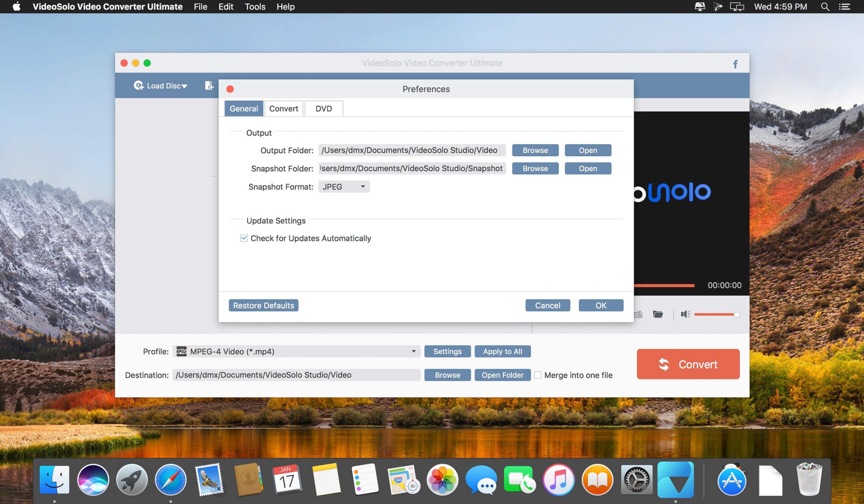This screenshot has width=864, height=504.
Task: Open the Load Disc dropdown
Action: 160,86
